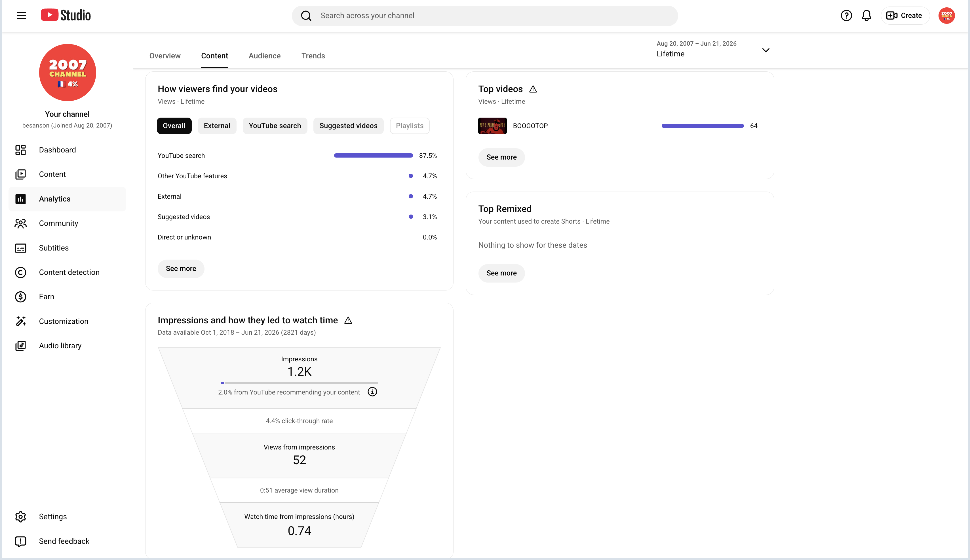Image resolution: width=970 pixels, height=560 pixels.
Task: Select the Suggested videos filter chip
Action: point(348,126)
